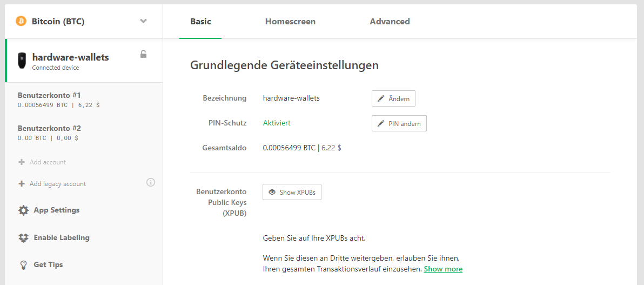Click the green Aktiviert PIN status
The height and width of the screenshot is (285, 644).
click(x=277, y=123)
